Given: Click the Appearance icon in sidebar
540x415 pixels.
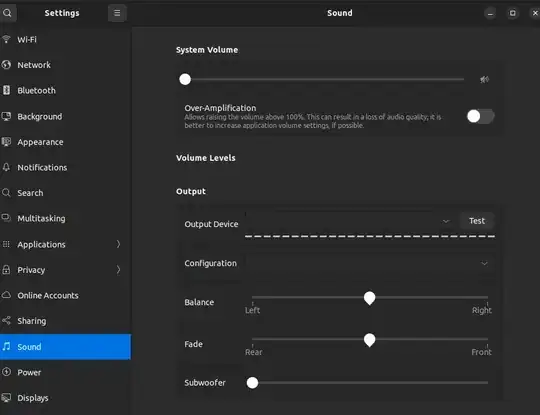Looking at the screenshot, I should [x=6, y=142].
